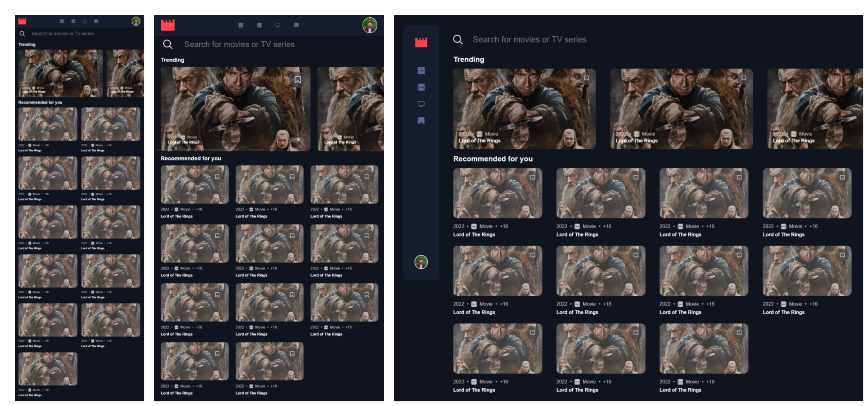This screenshot has height=406, width=868.
Task: Open the TV series icon in tablet header
Action: (278, 25)
